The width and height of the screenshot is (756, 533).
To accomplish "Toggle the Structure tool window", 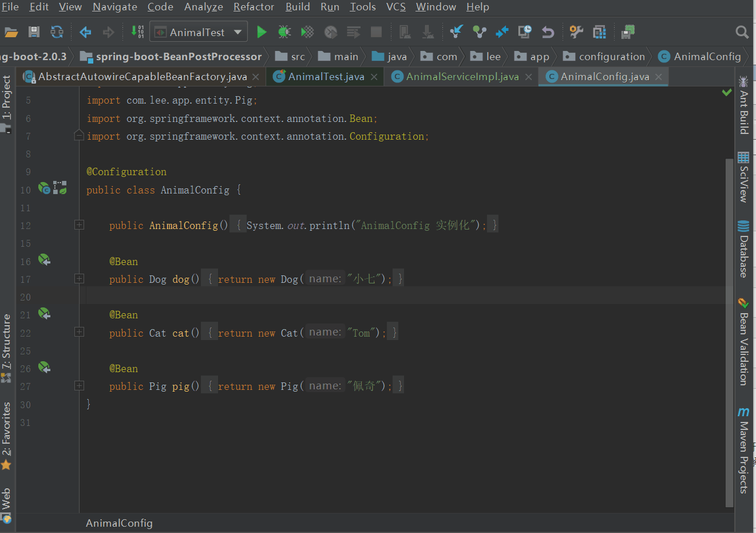I will (x=6, y=348).
